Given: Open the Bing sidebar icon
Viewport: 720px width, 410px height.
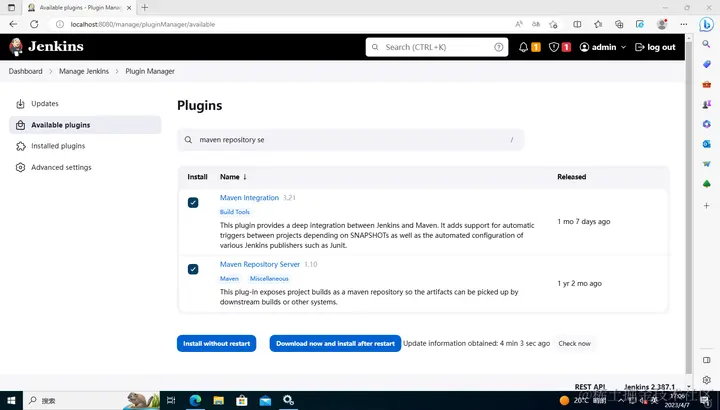Looking at the screenshot, I should tap(707, 24).
